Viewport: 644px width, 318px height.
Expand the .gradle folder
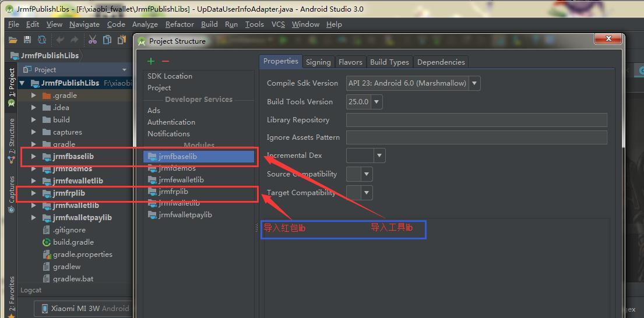pyautogui.click(x=34, y=95)
